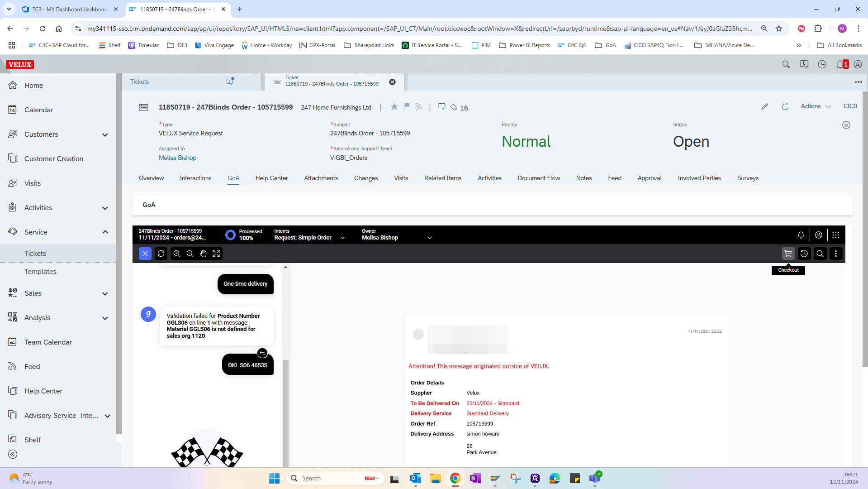
Task: Edit the ticket with the pencil icon
Action: [765, 106]
